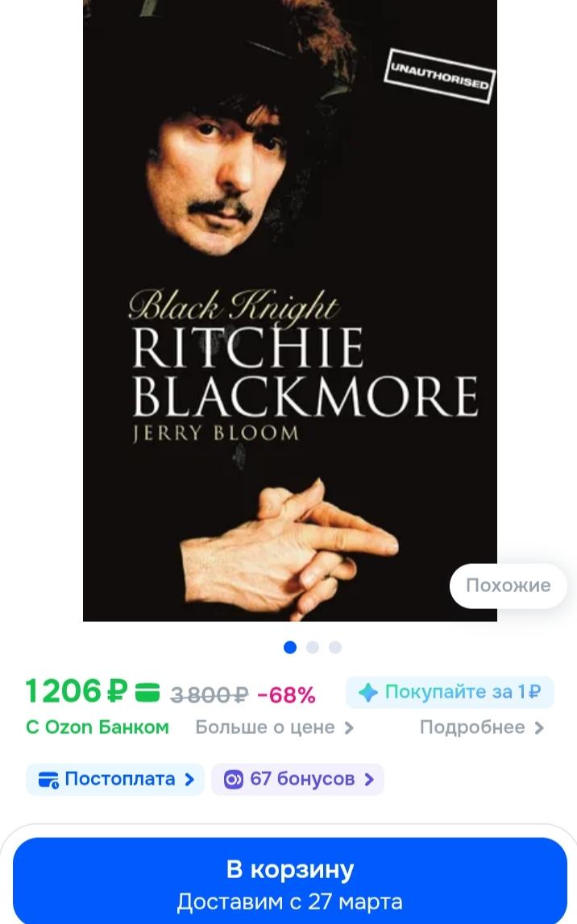Tap the Постоплата card clock icon
The image size is (577, 924).
pos(48,781)
